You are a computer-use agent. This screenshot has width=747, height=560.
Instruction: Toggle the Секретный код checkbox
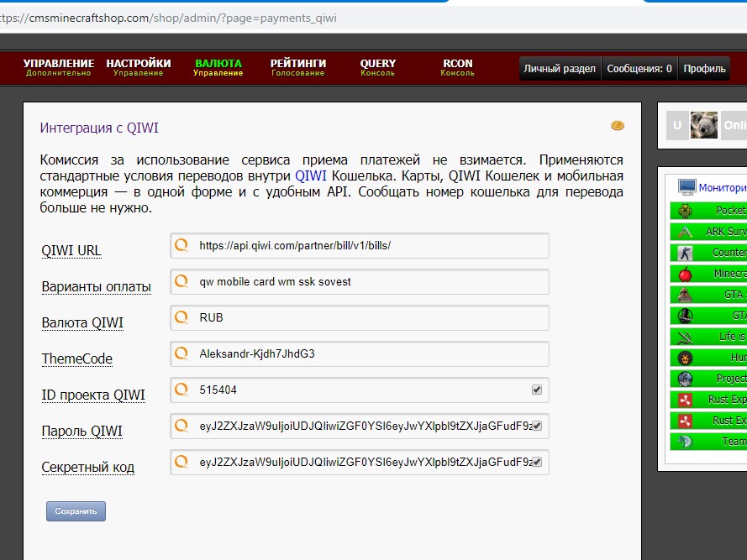(537, 462)
